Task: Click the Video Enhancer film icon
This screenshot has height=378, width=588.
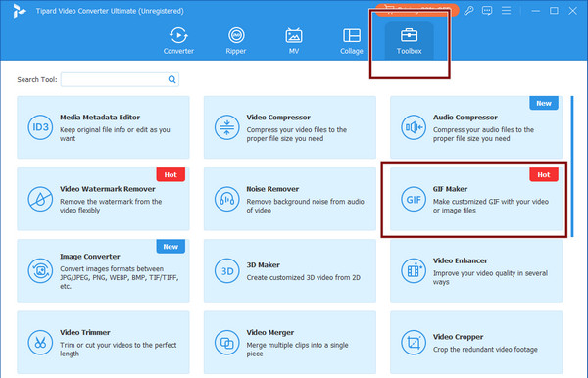Action: tap(414, 271)
